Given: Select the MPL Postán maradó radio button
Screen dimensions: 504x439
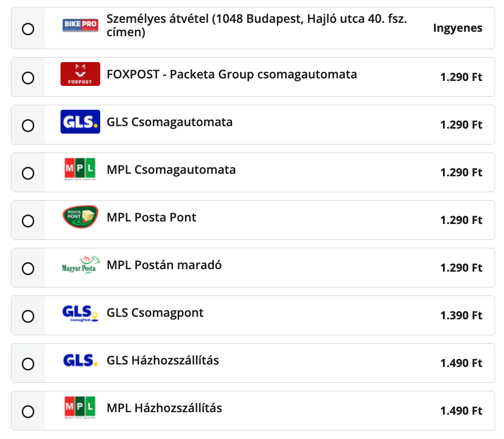Looking at the screenshot, I should point(28,269).
